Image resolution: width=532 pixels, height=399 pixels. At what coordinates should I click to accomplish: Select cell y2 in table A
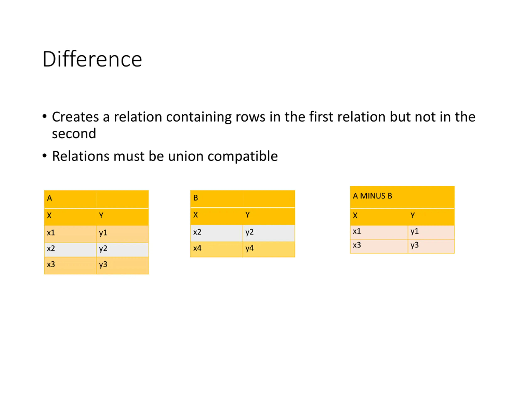(x=122, y=249)
